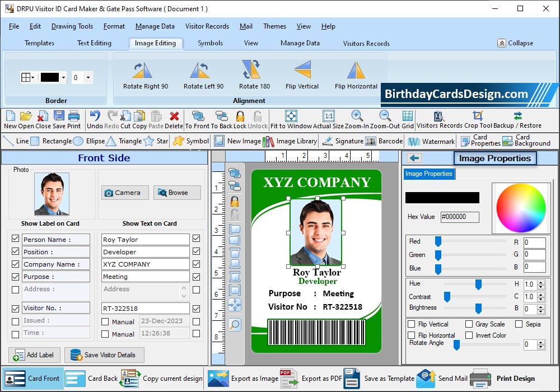Click the Rotate Left 90 icon
Screen dimensions: 560x392
pyautogui.click(x=200, y=70)
